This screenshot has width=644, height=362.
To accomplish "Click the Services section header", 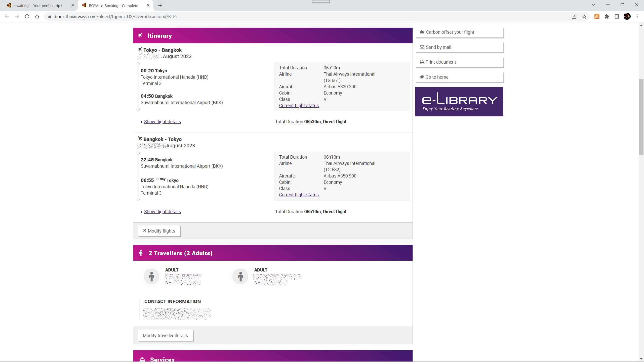I will point(273,356).
